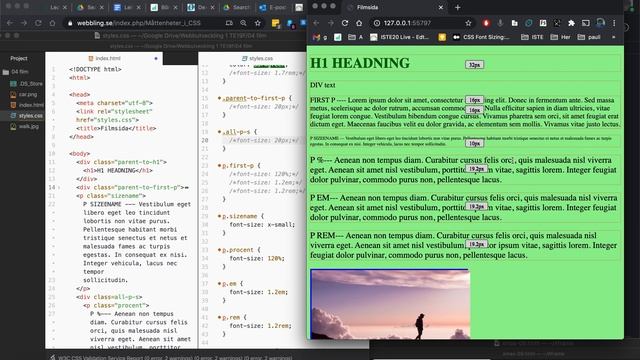
Task: Open the Her bookmarks folder
Action: pyautogui.click(x=560, y=37)
